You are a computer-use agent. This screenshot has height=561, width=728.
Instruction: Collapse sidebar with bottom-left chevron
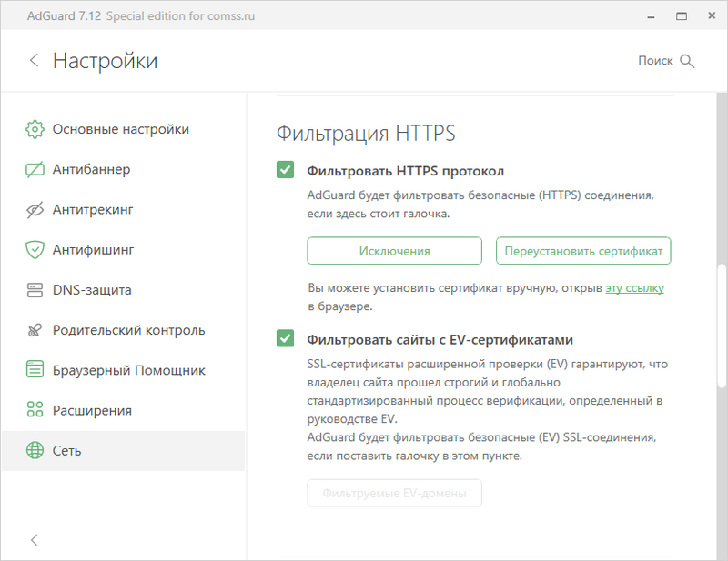tap(34, 540)
